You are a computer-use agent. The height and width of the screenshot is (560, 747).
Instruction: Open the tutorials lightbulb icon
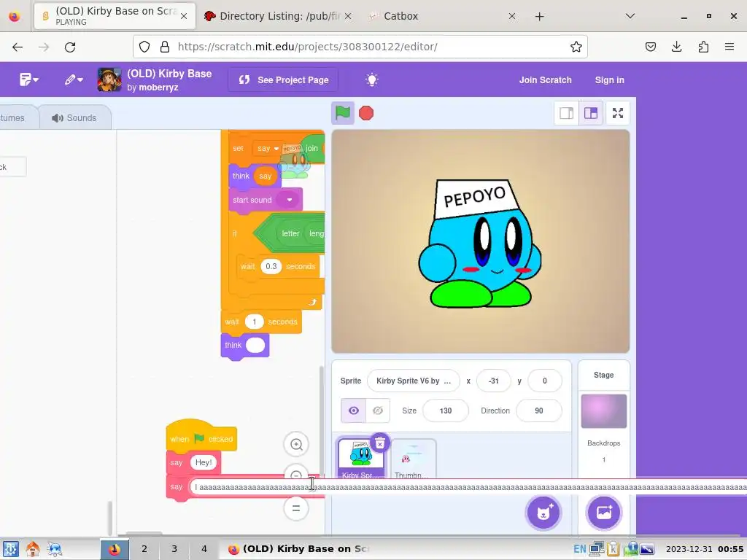pos(371,79)
